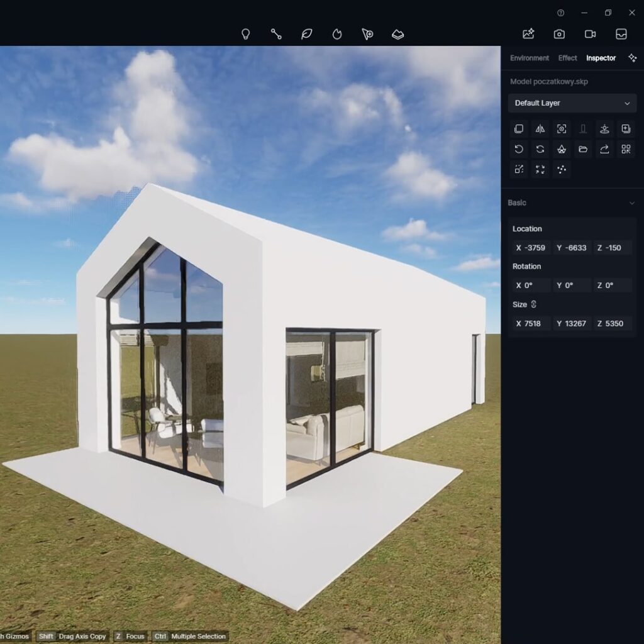The width and height of the screenshot is (644, 644).
Task: Click the Location X value field
Action: 531,248
